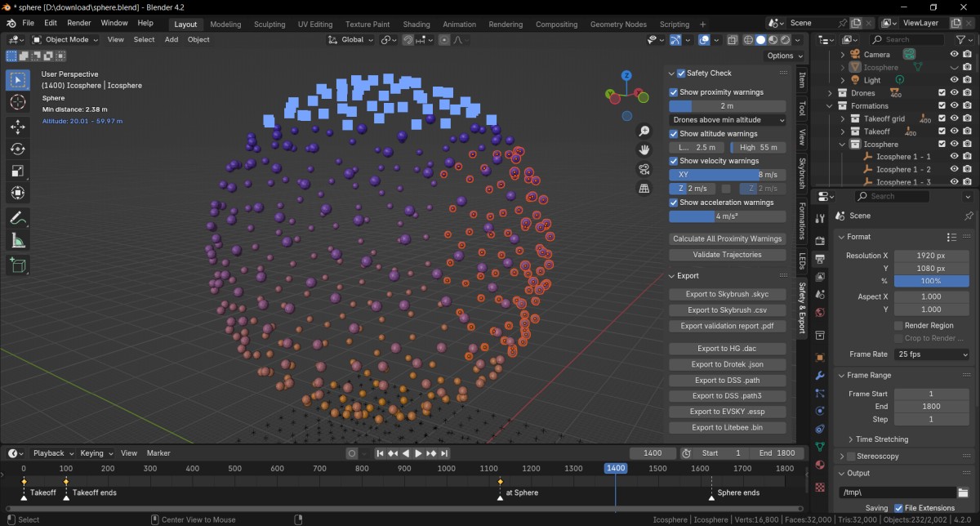This screenshot has height=526, width=980.
Task: Select the Rotate tool
Action: tap(18, 148)
